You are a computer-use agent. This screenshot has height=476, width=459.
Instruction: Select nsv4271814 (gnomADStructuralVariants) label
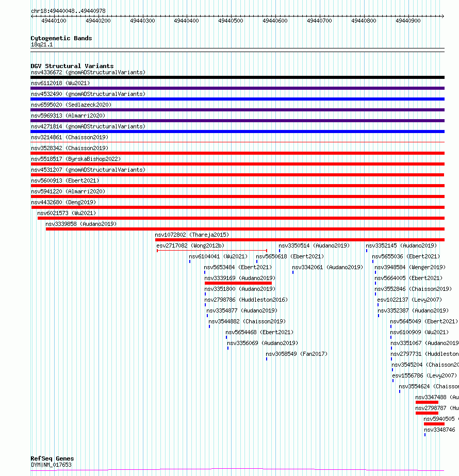pos(88,126)
